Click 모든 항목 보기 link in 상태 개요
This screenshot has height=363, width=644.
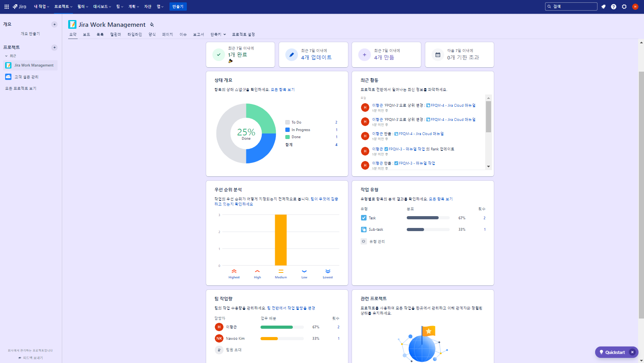tap(283, 90)
